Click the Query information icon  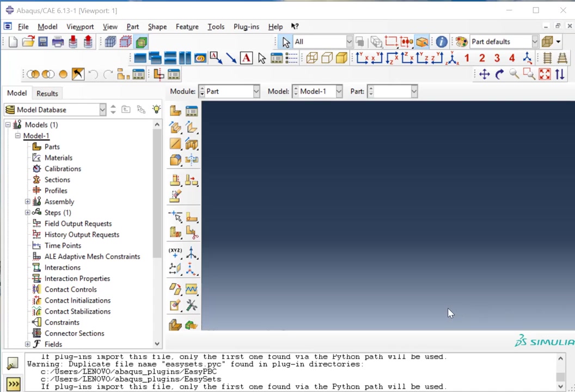pos(442,42)
